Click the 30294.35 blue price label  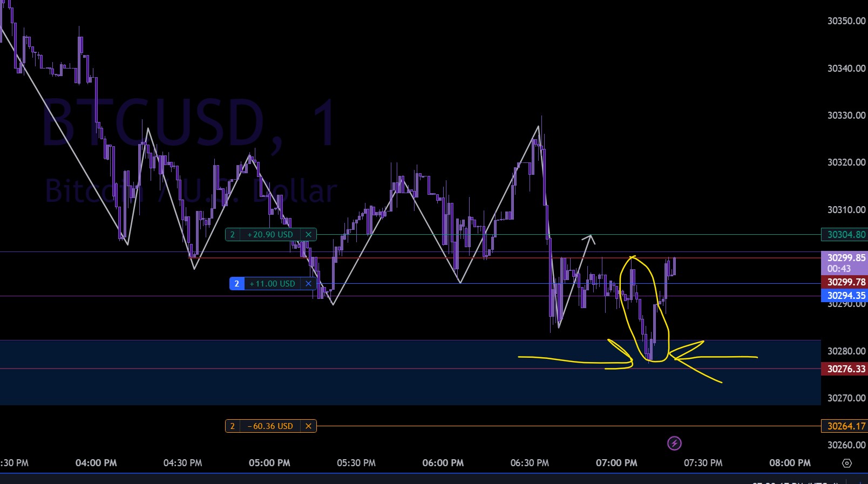point(845,296)
